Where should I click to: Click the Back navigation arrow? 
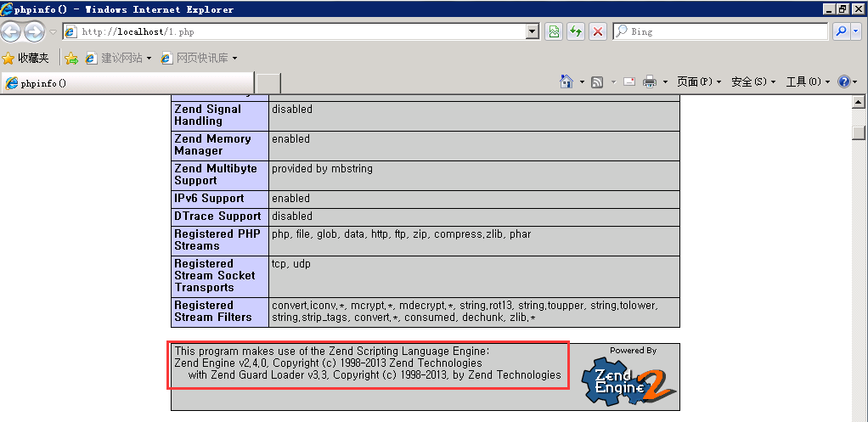(x=11, y=32)
